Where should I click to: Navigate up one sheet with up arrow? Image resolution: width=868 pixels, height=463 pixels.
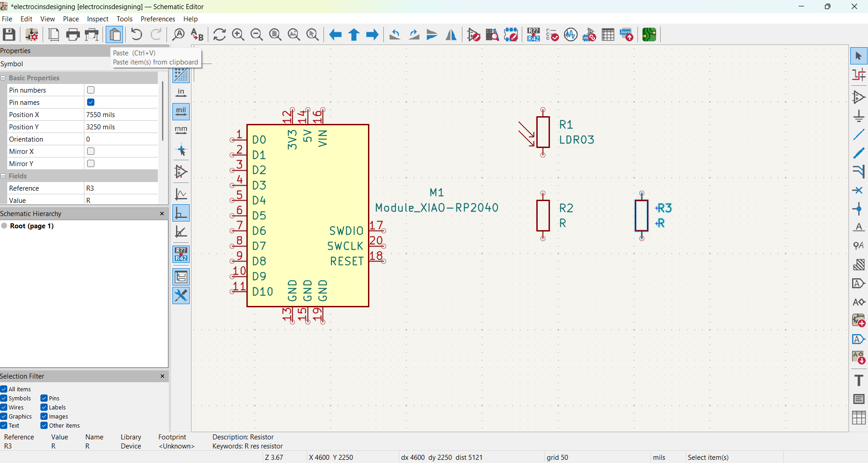point(354,34)
